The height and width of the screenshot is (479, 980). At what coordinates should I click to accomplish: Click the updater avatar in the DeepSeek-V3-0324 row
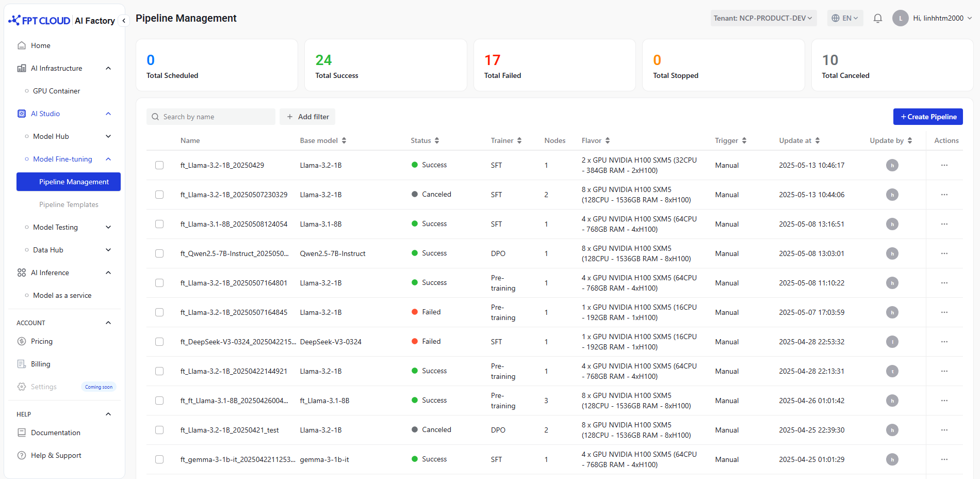click(892, 342)
